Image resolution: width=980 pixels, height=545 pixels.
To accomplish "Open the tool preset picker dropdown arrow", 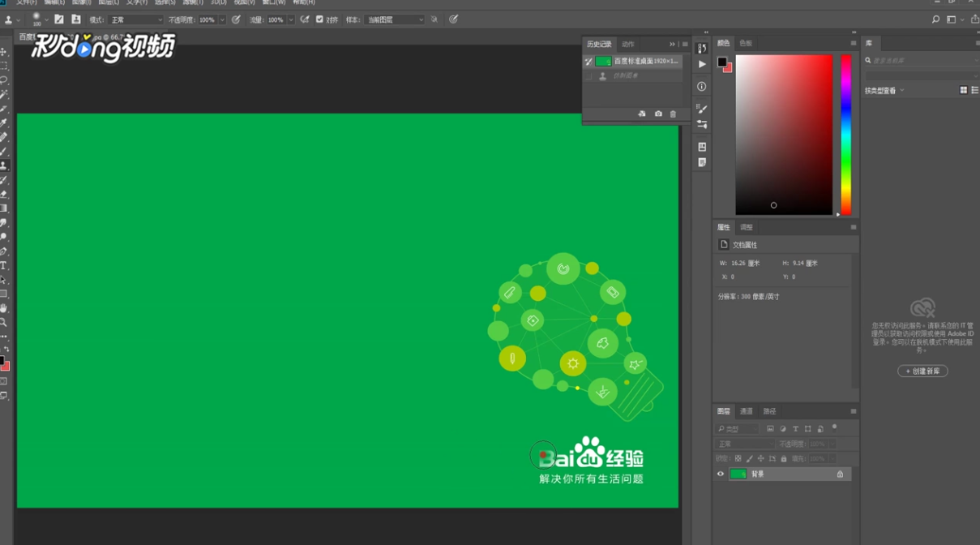I will (18, 19).
